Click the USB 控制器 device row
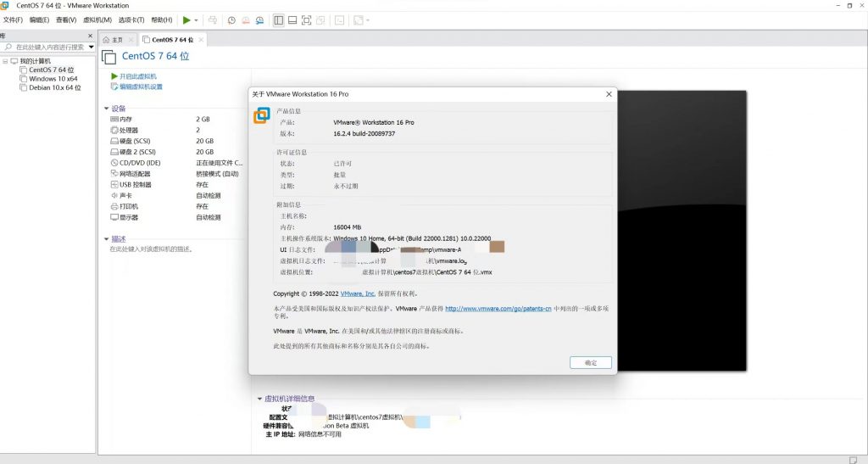 coord(177,184)
